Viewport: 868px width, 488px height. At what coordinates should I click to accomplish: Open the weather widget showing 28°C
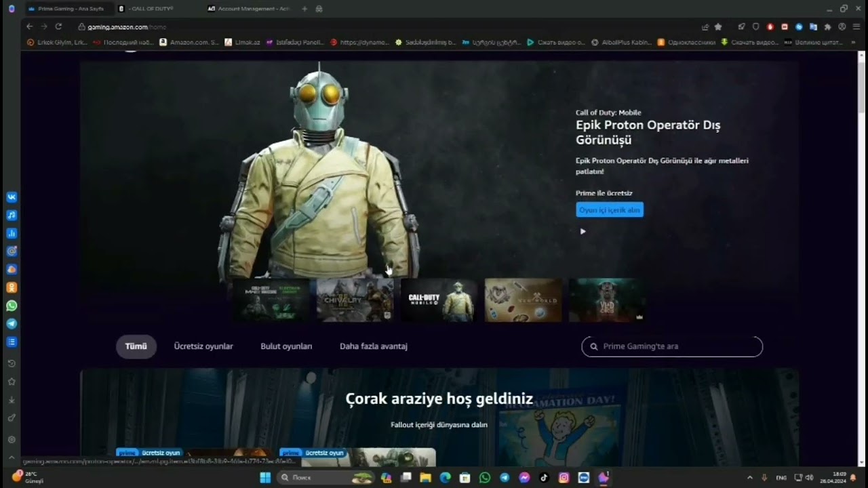coord(28,477)
